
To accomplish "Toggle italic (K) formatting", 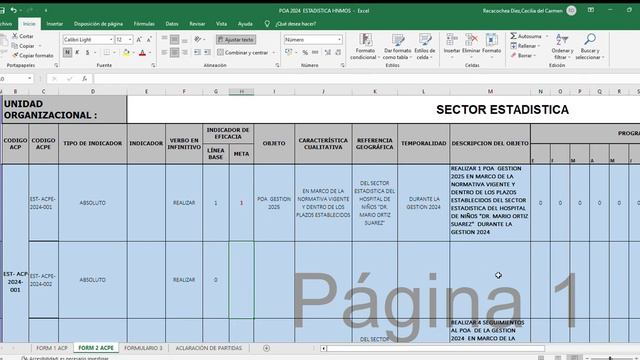I will [77, 52].
